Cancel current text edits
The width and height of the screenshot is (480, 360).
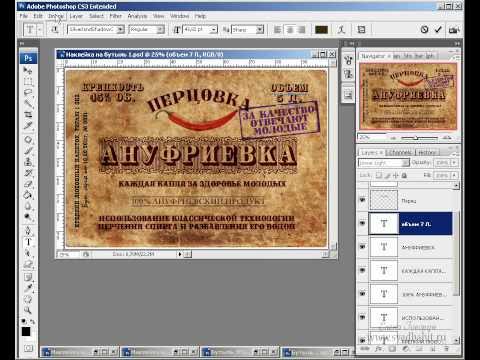(424, 30)
